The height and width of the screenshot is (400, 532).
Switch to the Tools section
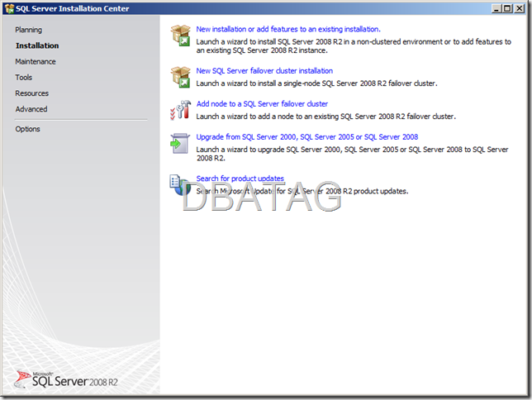[23, 78]
